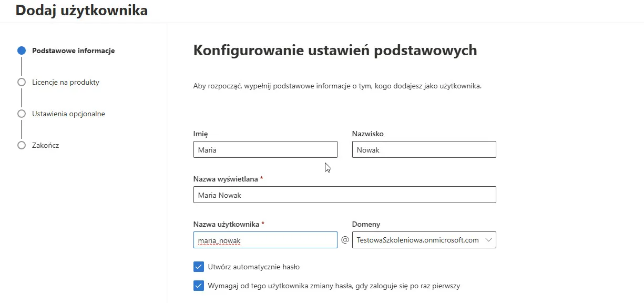Go to the Licencje na produkty step label
Image resolution: width=644 pixels, height=303 pixels.
point(65,83)
